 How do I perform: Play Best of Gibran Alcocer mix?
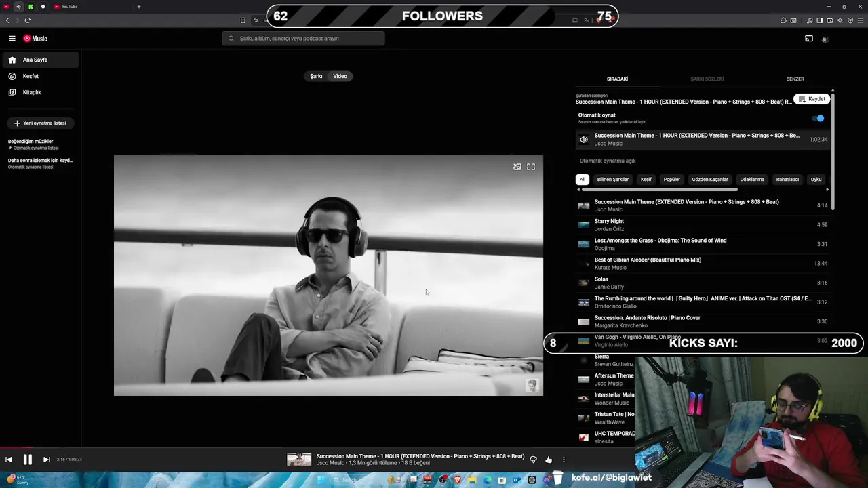pyautogui.click(x=703, y=264)
